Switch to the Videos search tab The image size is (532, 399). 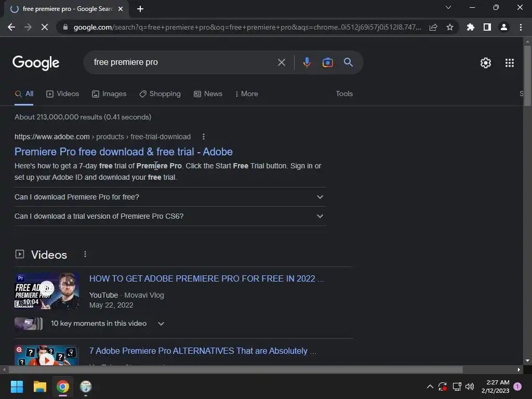click(62, 94)
